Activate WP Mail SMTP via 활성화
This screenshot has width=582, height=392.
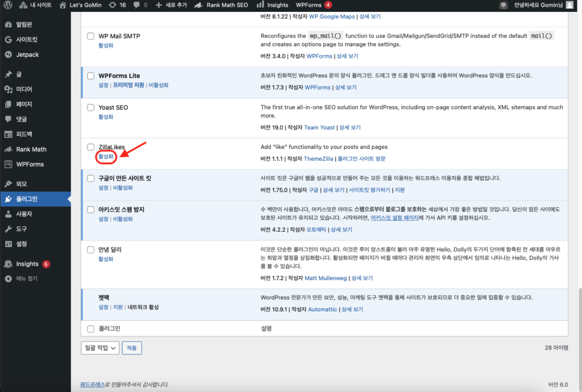[x=106, y=45]
